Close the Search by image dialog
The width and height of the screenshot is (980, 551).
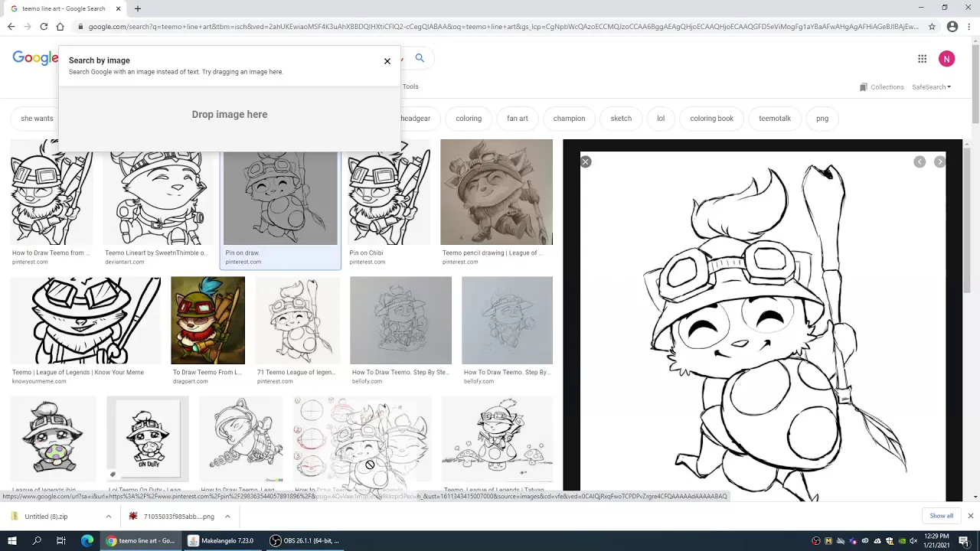(387, 61)
